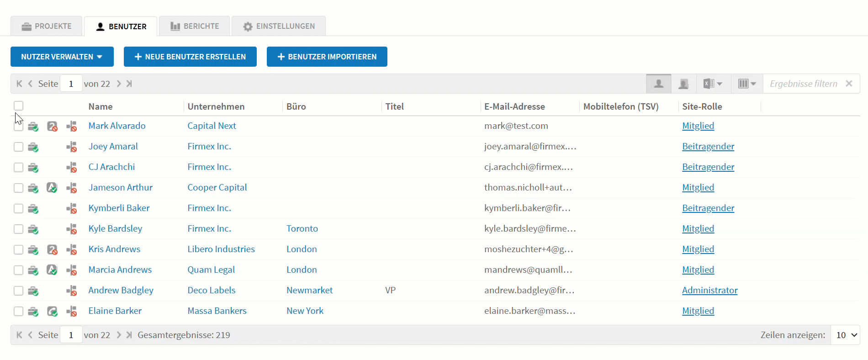Viewport: 868px width, 360px height.
Task: Go to next page in top pager
Action: [x=119, y=84]
